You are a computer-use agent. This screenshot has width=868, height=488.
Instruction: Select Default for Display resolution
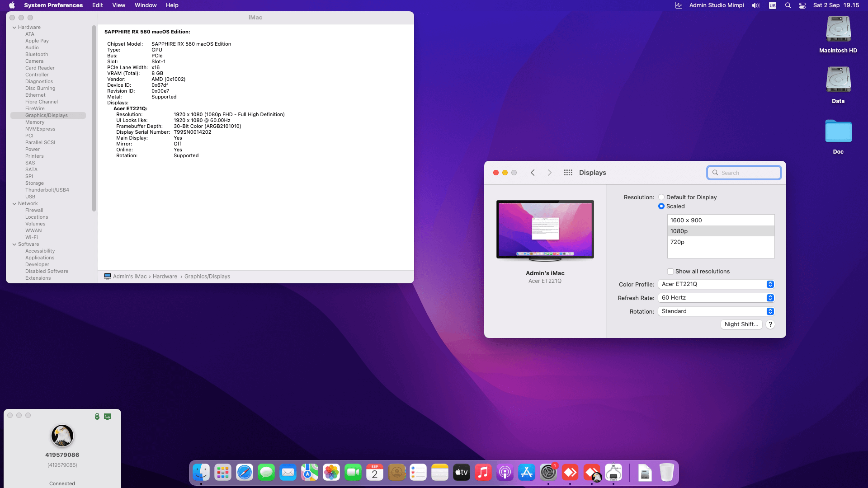click(x=661, y=197)
